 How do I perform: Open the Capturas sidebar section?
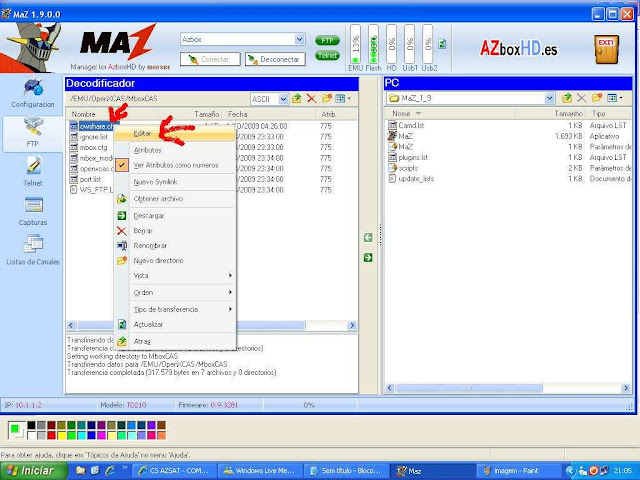click(x=33, y=211)
